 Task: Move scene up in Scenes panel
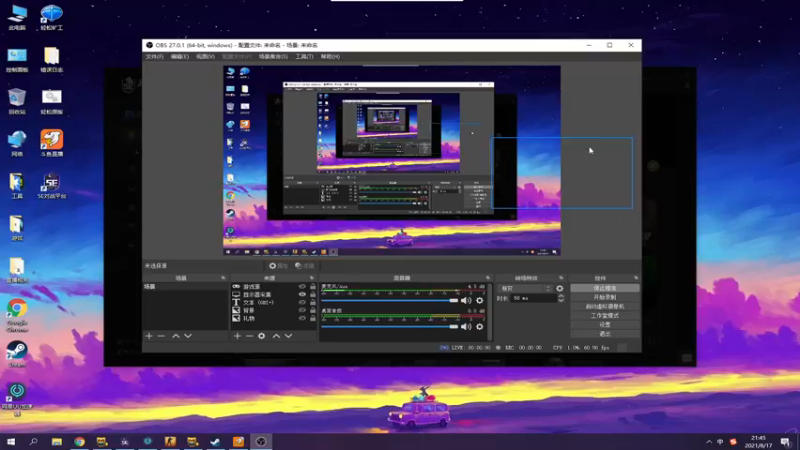tap(176, 336)
